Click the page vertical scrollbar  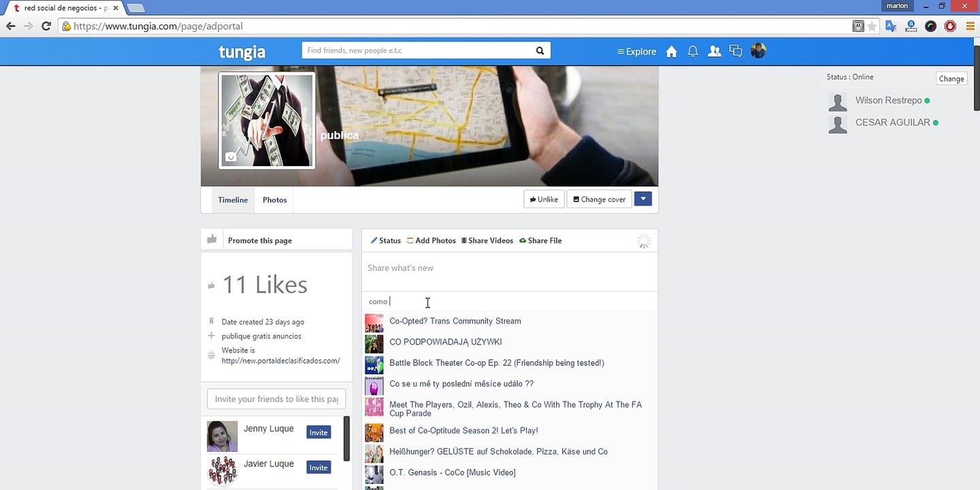coord(977,78)
